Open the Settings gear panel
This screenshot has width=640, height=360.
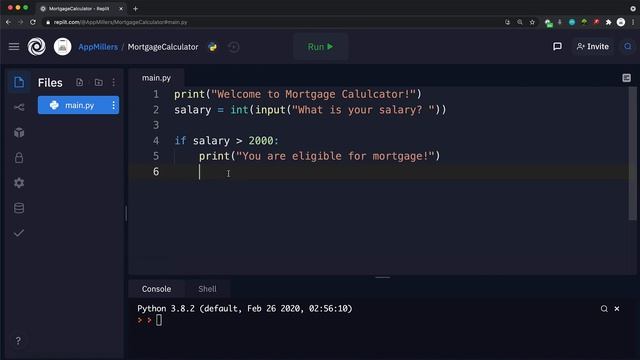click(x=19, y=183)
